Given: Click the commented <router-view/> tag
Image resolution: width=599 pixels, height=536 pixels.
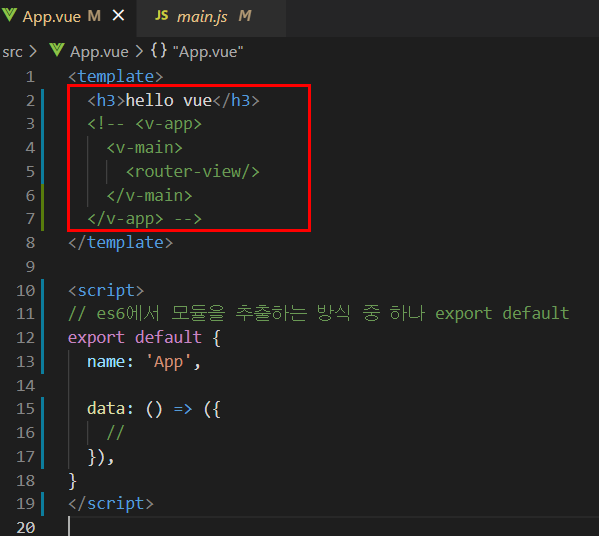Looking at the screenshot, I should (x=193, y=172).
